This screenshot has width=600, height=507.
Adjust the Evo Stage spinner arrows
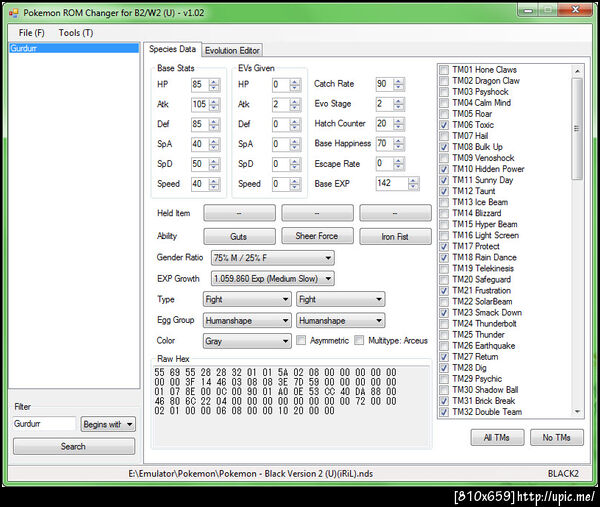coord(399,104)
